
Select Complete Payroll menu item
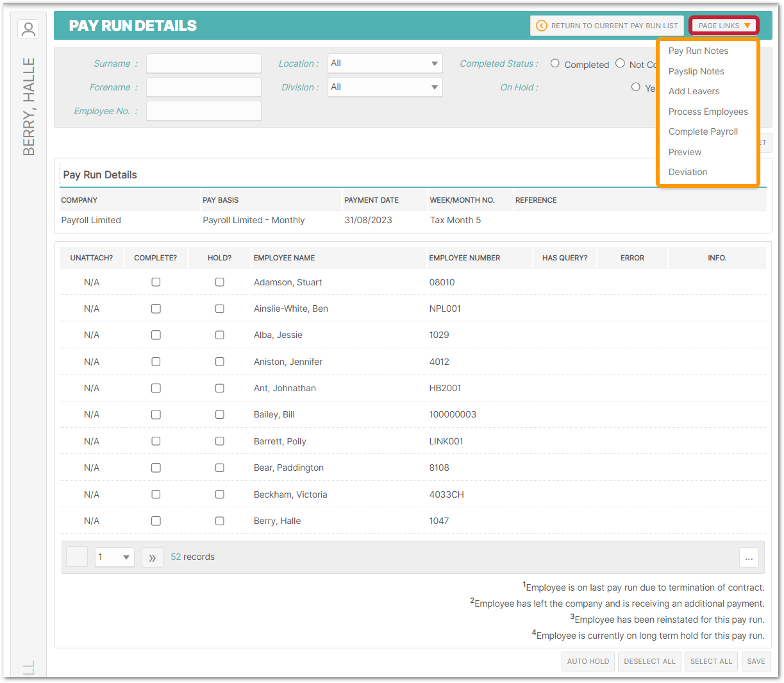pos(703,131)
